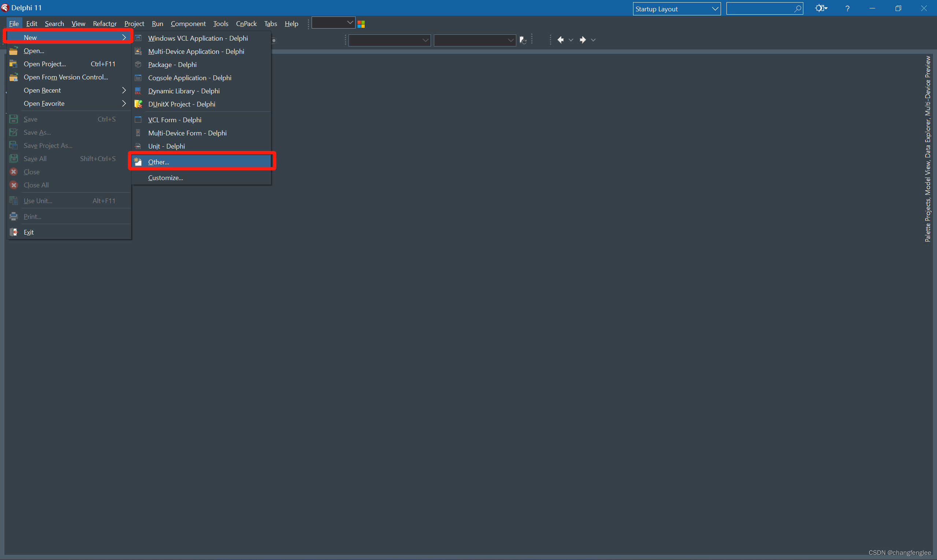Open the Package - Delphi option
This screenshot has height=560, width=937.
point(172,64)
